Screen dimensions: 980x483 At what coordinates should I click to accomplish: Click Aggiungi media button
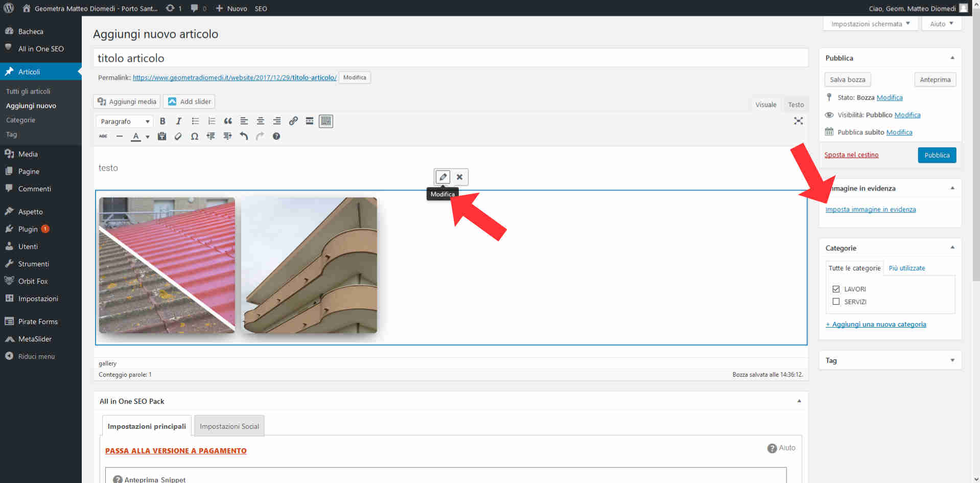[x=127, y=101]
